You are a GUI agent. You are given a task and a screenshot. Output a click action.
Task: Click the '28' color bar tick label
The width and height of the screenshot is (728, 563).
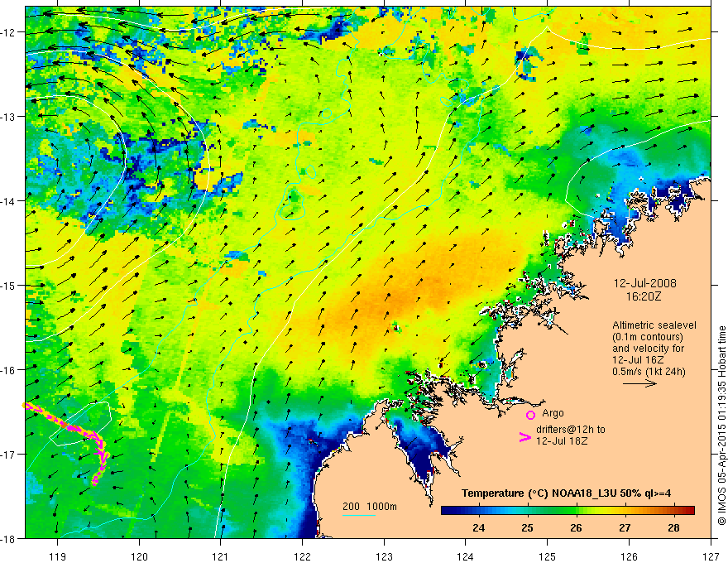pyautogui.click(x=673, y=527)
